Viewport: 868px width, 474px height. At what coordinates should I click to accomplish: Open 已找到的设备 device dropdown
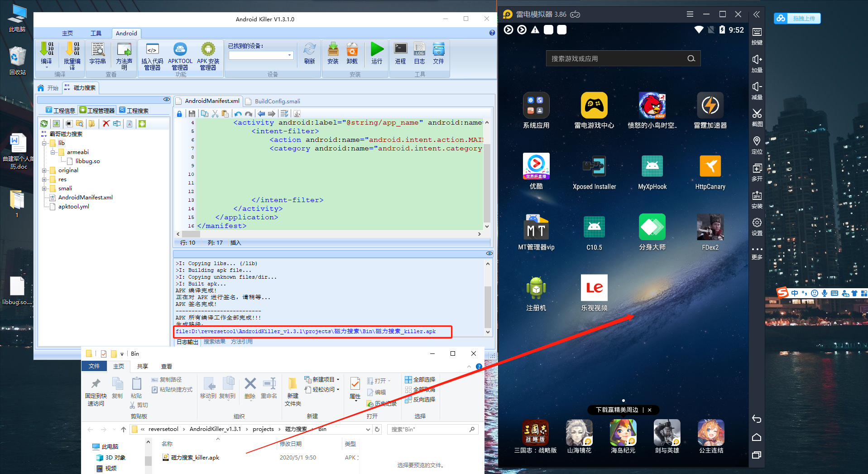point(289,55)
